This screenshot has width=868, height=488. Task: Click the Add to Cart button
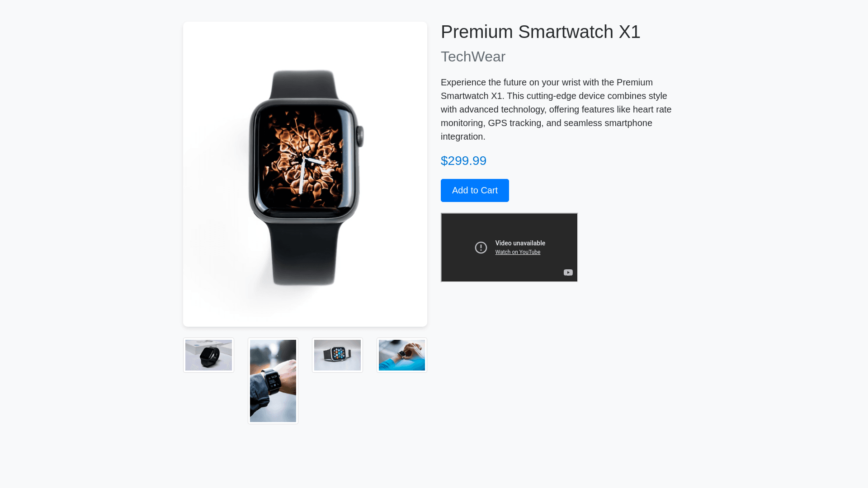[475, 190]
